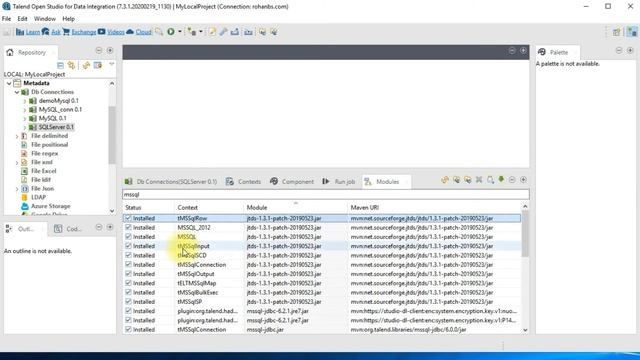The height and width of the screenshot is (360, 640).
Task: Expand the File delimited node
Action: click(x=17, y=136)
